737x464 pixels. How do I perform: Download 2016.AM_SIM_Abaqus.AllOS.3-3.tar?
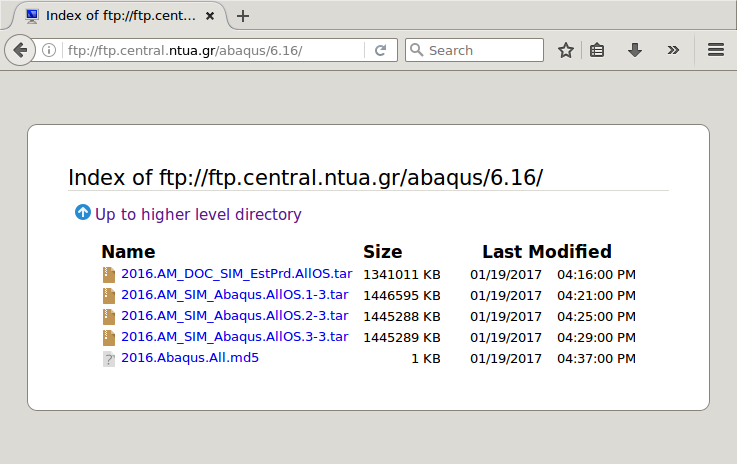coord(235,337)
